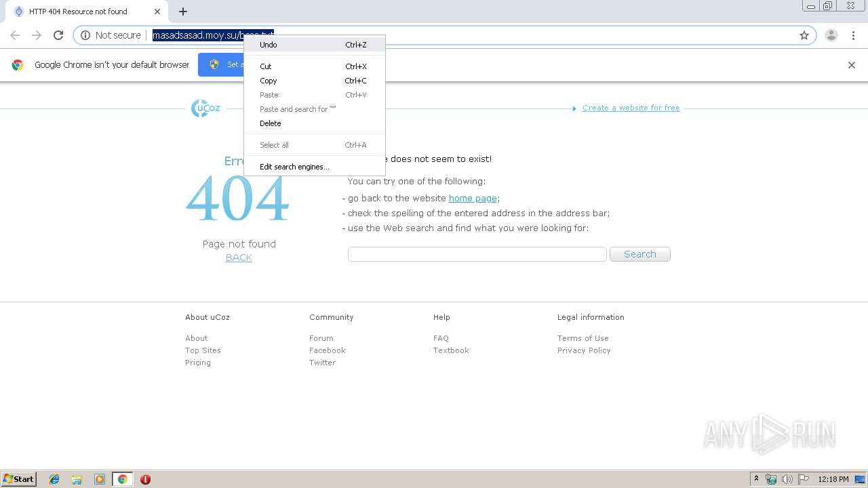This screenshot has width=868, height=488.
Task: Open the media player taskbar icon
Action: tap(100, 479)
